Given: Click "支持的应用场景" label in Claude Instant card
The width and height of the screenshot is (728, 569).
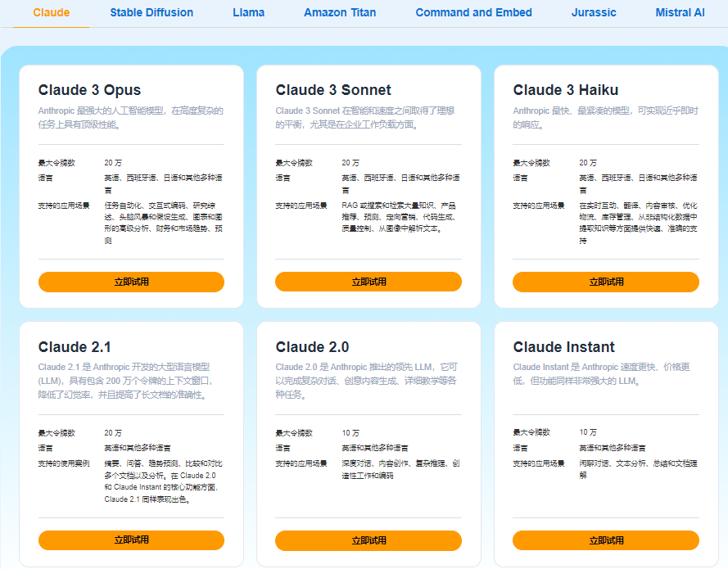Looking at the screenshot, I should (x=539, y=463).
